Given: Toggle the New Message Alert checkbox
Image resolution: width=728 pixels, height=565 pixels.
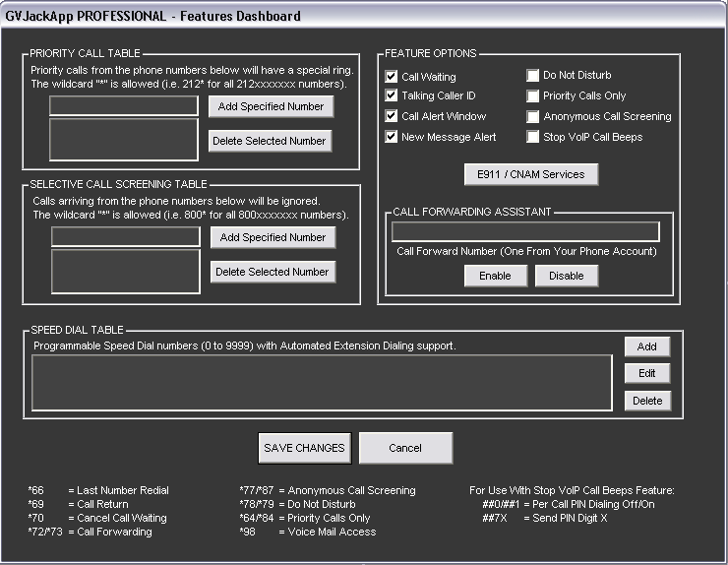Looking at the screenshot, I should [x=392, y=137].
